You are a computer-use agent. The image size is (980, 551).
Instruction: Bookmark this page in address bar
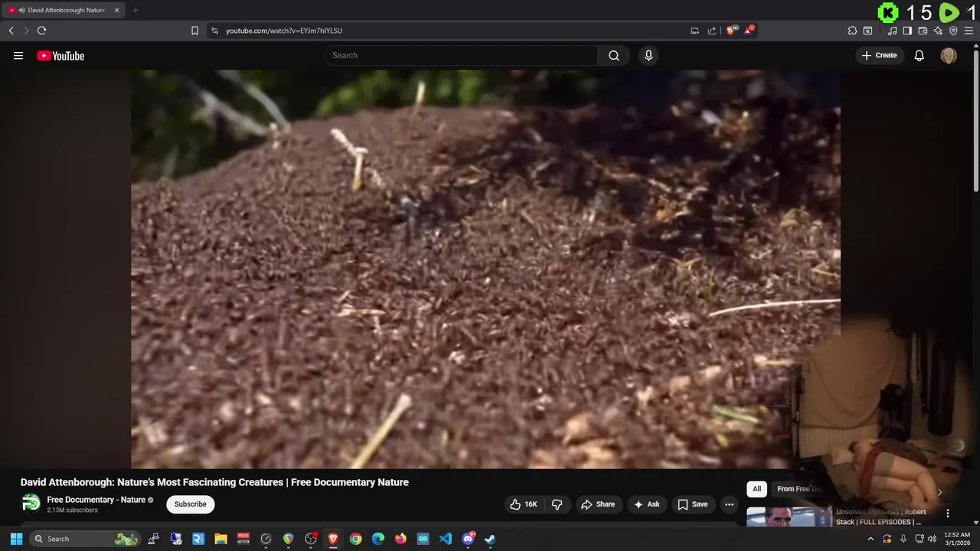(x=194, y=31)
